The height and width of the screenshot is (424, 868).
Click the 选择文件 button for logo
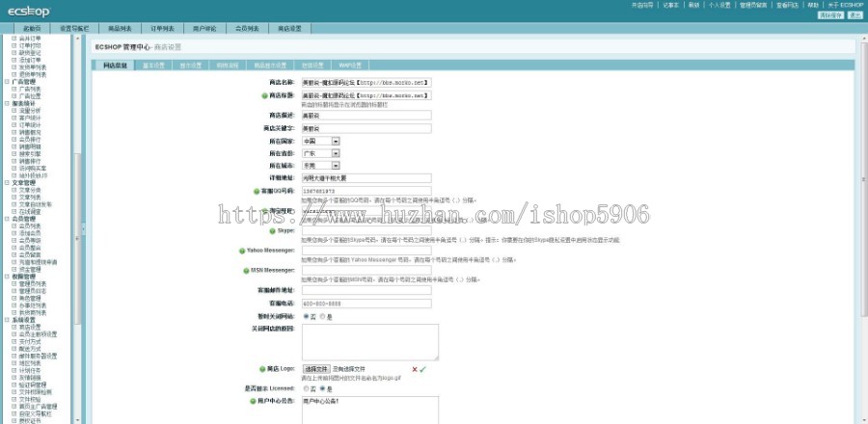pos(316,369)
